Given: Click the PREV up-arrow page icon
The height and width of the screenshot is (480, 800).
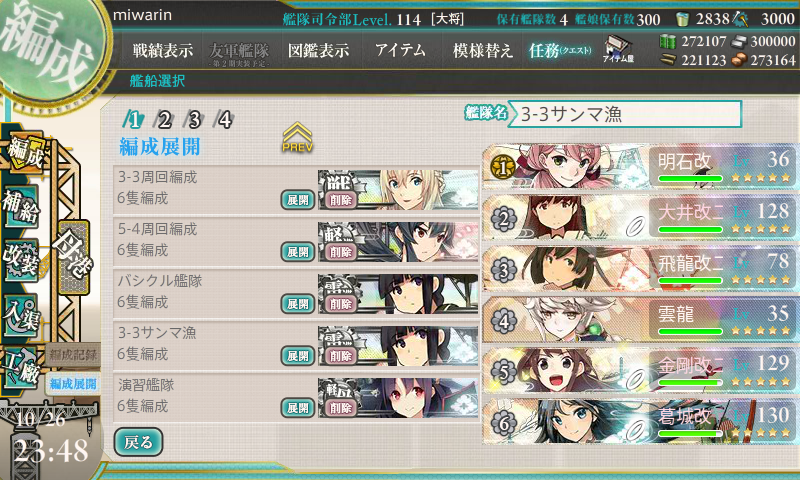Looking at the screenshot, I should click(x=297, y=137).
